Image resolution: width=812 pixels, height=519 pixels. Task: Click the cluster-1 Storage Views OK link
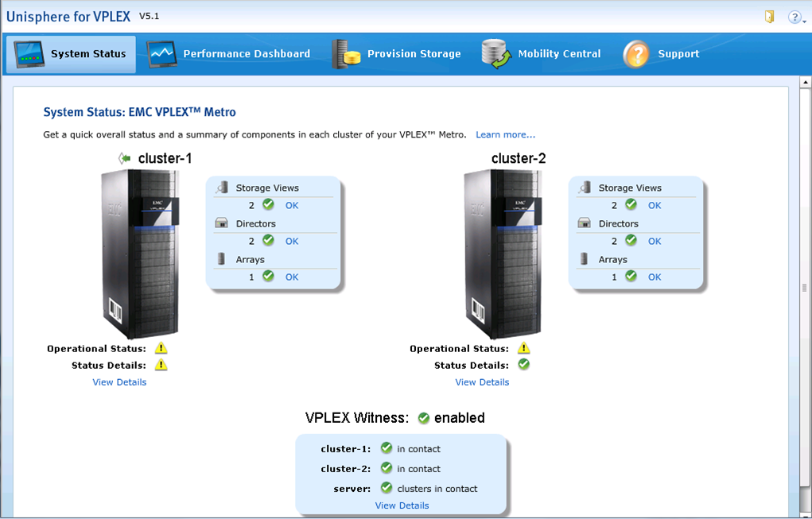coord(292,206)
